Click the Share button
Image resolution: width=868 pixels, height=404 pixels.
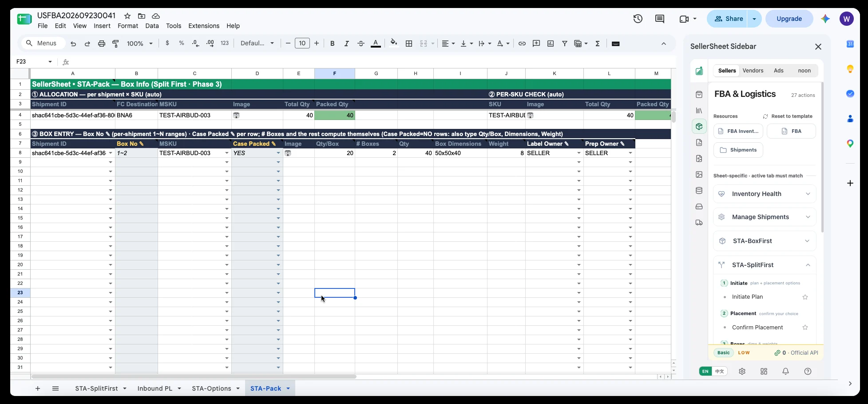[x=728, y=19]
